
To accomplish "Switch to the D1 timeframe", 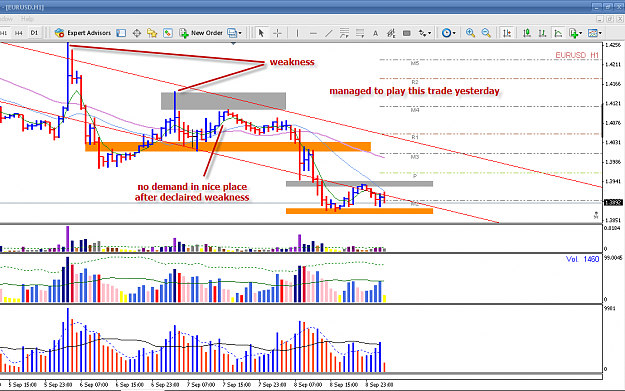I will click(34, 33).
